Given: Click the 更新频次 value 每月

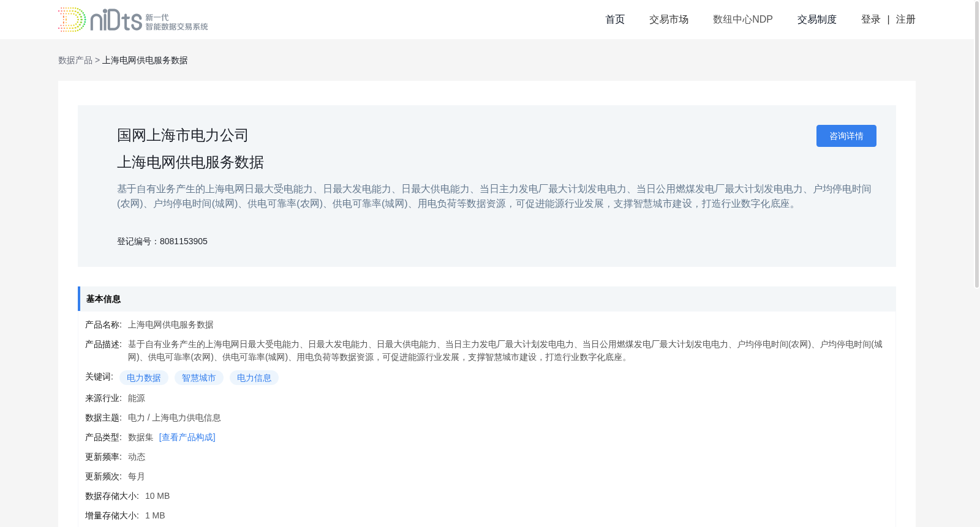Looking at the screenshot, I should [x=137, y=476].
